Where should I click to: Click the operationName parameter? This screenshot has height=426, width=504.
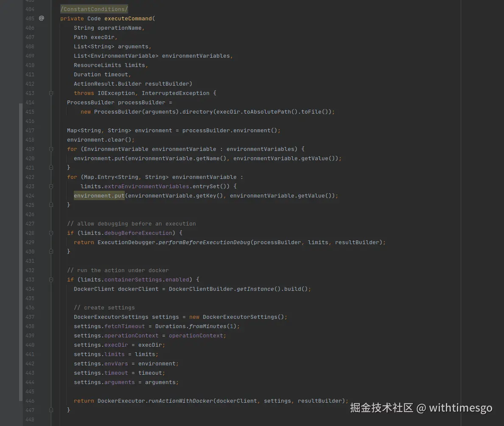pos(120,28)
